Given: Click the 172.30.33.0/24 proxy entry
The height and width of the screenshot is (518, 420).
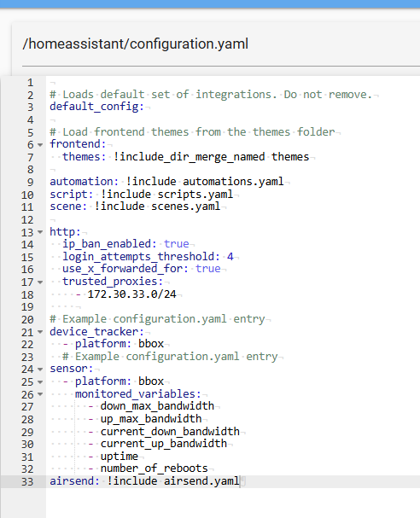Looking at the screenshot, I should [131, 294].
